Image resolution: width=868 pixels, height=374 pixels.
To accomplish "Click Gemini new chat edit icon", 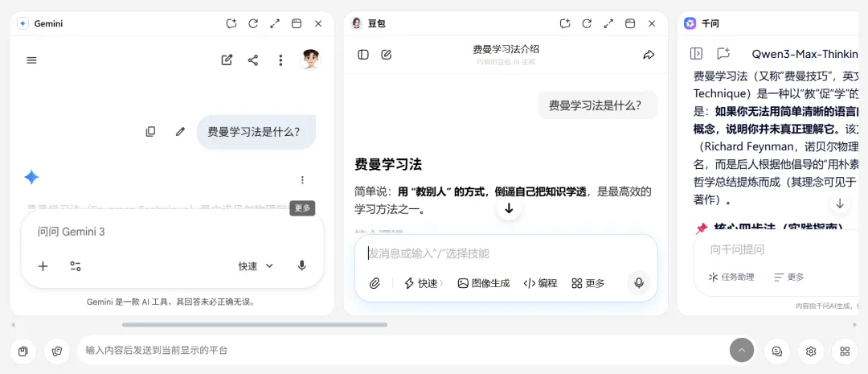I will click(227, 60).
